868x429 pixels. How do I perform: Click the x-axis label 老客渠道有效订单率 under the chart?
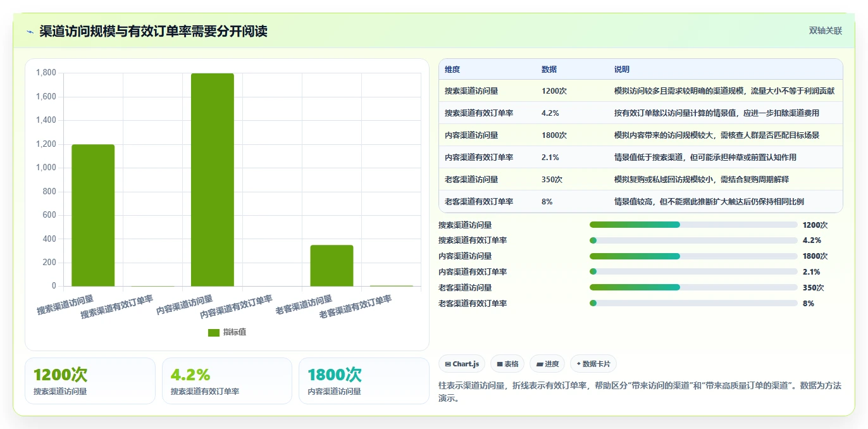[x=356, y=306]
